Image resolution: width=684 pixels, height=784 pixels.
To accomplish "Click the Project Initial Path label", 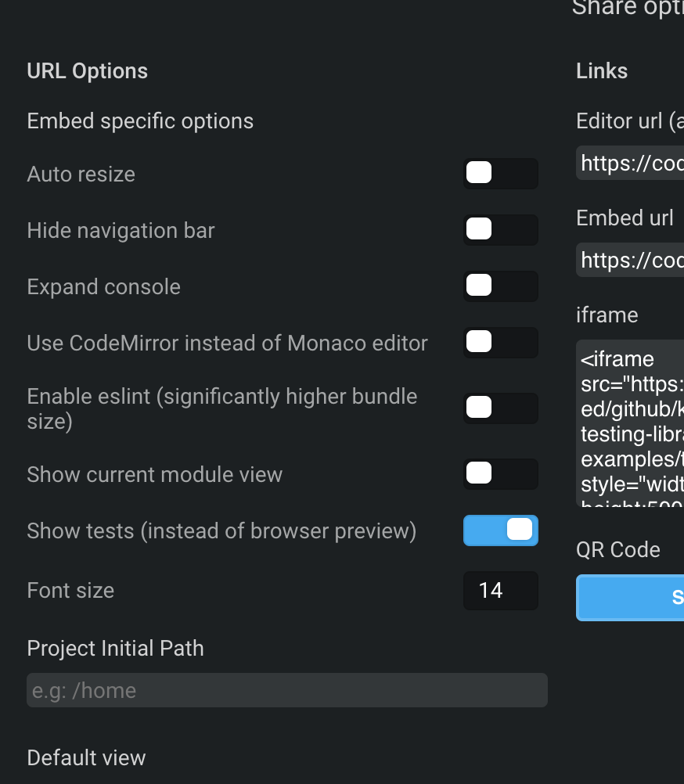I will click(115, 649).
